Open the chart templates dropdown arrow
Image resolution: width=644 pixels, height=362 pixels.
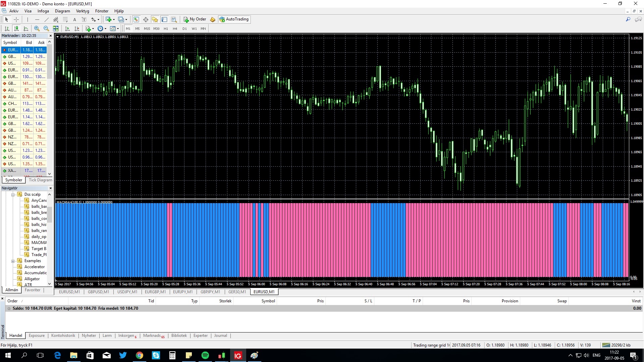[x=118, y=28]
